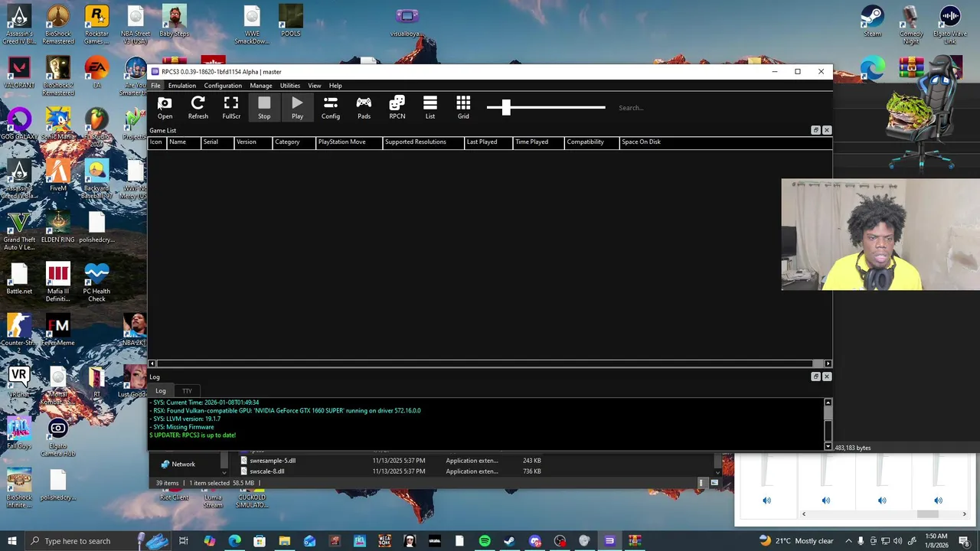The height and width of the screenshot is (551, 980).
Task: Open Spotify from the taskbar
Action: (x=485, y=541)
